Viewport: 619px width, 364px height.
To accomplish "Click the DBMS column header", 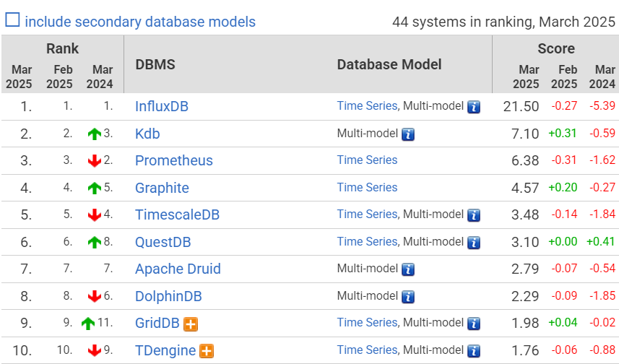I will [x=155, y=64].
